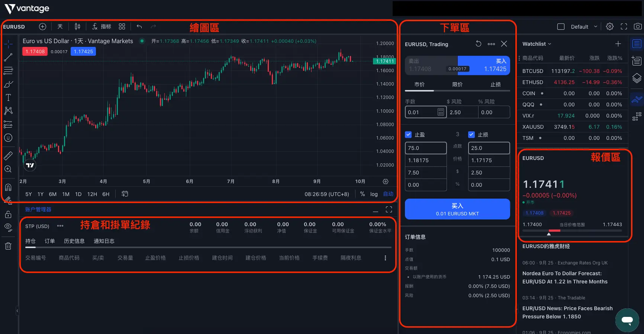Uncheck the stop loss (止损) checkbox
The height and width of the screenshot is (334, 644).
pos(471,135)
